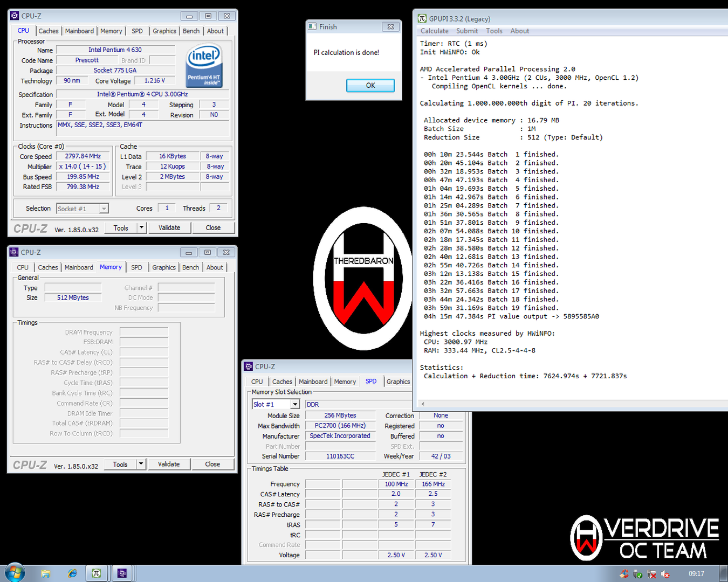Image resolution: width=728 pixels, height=582 pixels.
Task: Click the taskbar clock showing 09:17
Action: click(x=696, y=573)
